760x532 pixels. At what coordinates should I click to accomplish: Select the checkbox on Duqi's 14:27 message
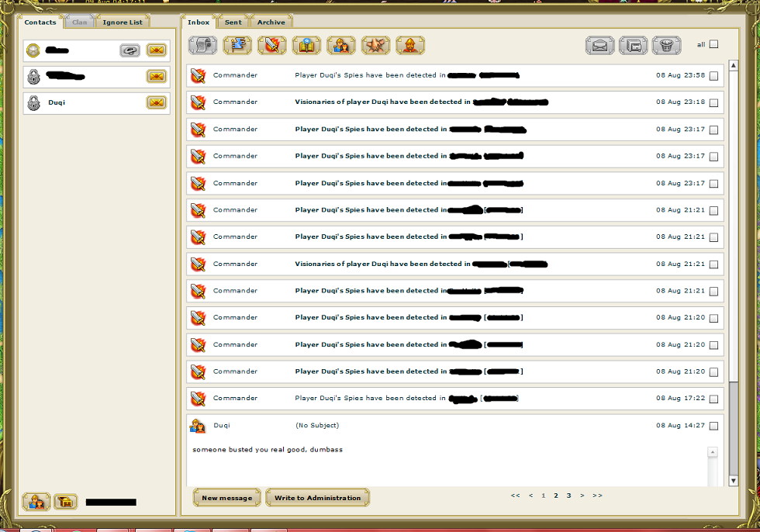pos(713,426)
